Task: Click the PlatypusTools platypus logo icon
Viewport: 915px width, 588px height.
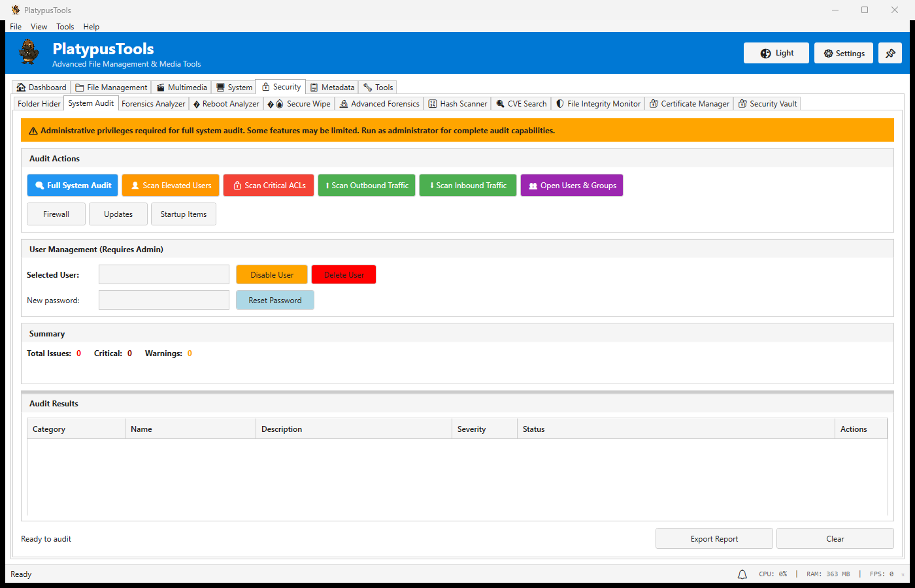Action: click(x=28, y=52)
